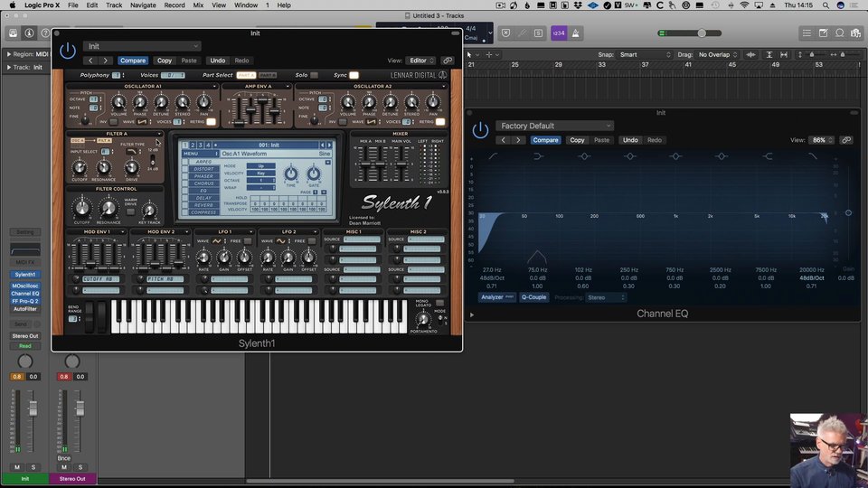Viewport: 868px width, 488px height.
Task: Open the Sylenth1 View Editor dropdown
Action: coord(421,61)
